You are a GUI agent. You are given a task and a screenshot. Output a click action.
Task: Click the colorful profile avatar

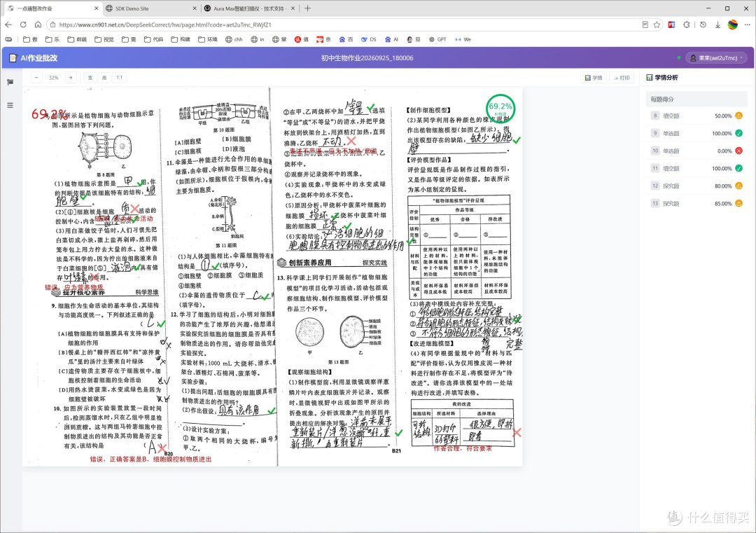click(732, 25)
